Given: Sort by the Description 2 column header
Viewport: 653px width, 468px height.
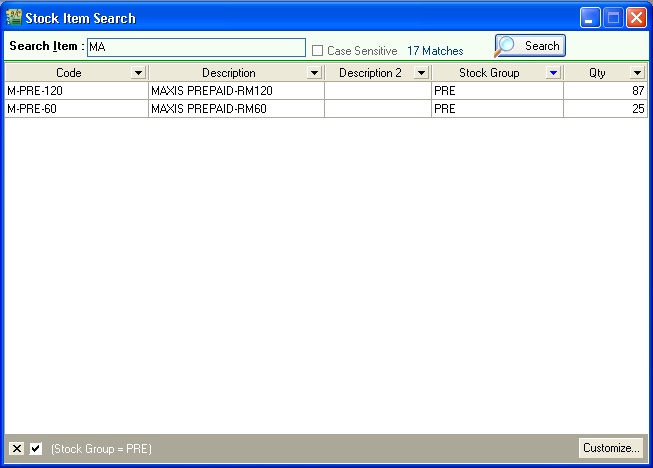Looking at the screenshot, I should tap(370, 73).
